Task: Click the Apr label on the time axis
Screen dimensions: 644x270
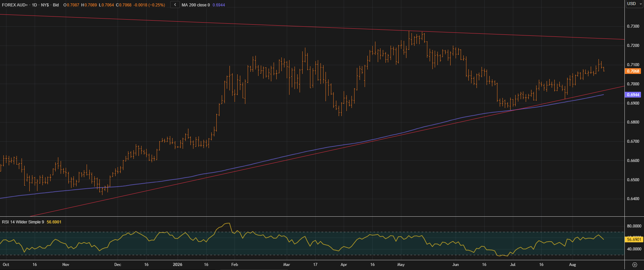Action: coord(344,265)
